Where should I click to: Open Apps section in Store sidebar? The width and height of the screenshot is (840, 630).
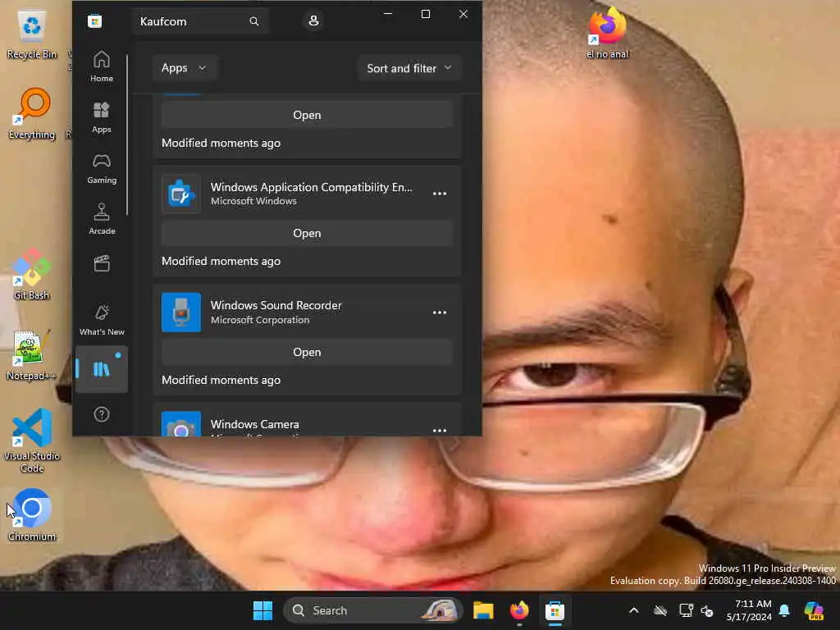tap(102, 117)
